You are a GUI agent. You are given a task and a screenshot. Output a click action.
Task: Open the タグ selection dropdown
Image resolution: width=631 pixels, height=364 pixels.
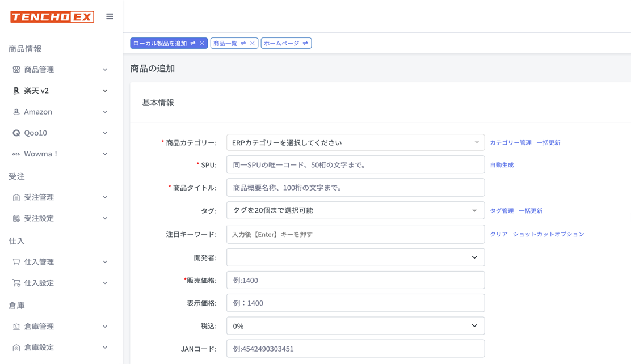pos(355,210)
